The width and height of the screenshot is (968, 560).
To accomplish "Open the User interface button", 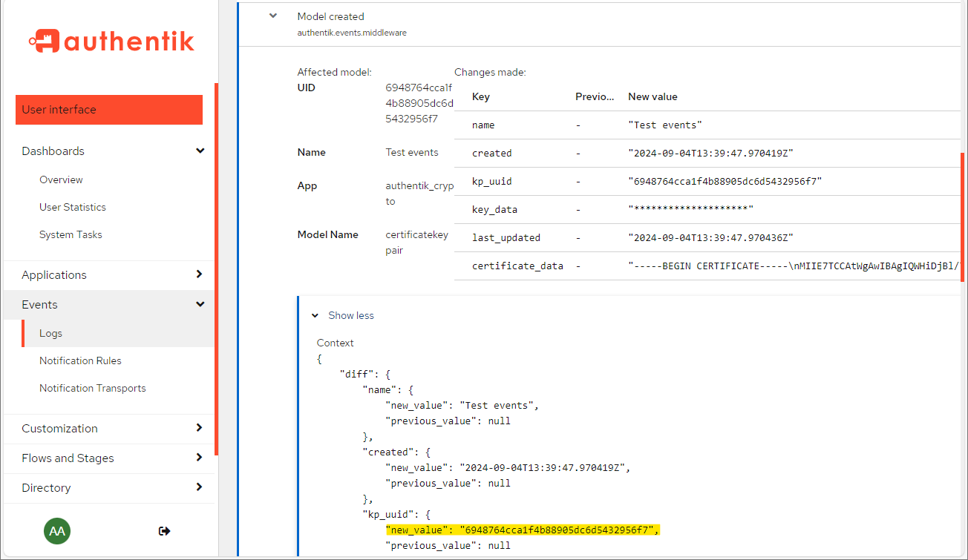I will pyautogui.click(x=109, y=110).
